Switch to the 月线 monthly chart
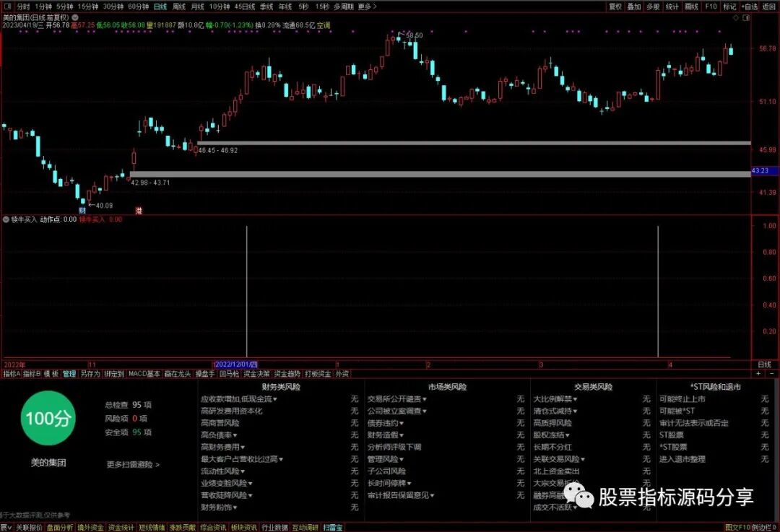This screenshot has height=532, width=780. (x=198, y=6)
